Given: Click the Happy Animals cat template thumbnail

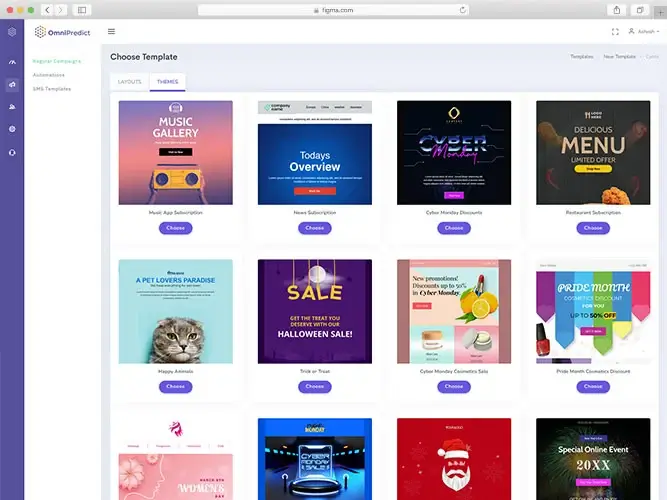Looking at the screenshot, I should [175, 311].
